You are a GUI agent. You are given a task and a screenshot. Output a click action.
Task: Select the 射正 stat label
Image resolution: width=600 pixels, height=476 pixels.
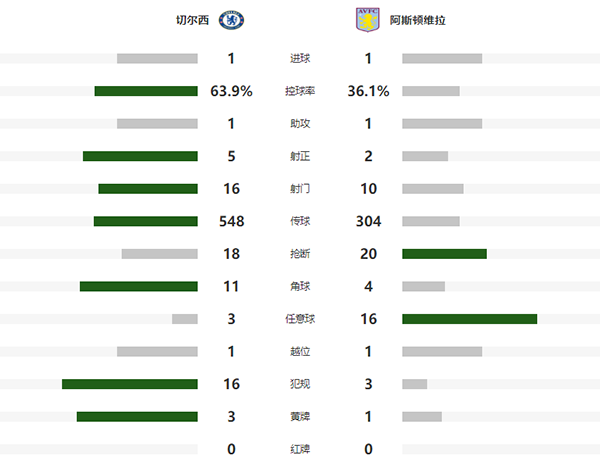pos(300,156)
